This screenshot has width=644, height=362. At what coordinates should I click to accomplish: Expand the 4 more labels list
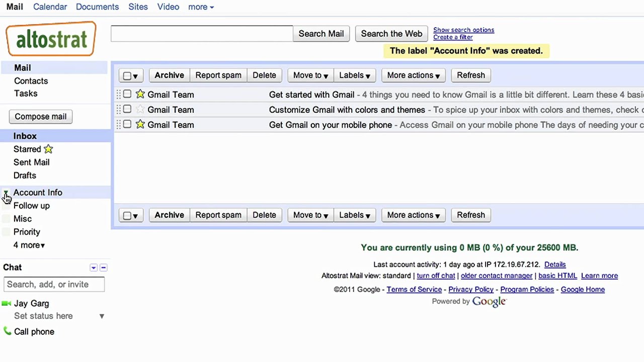click(29, 245)
